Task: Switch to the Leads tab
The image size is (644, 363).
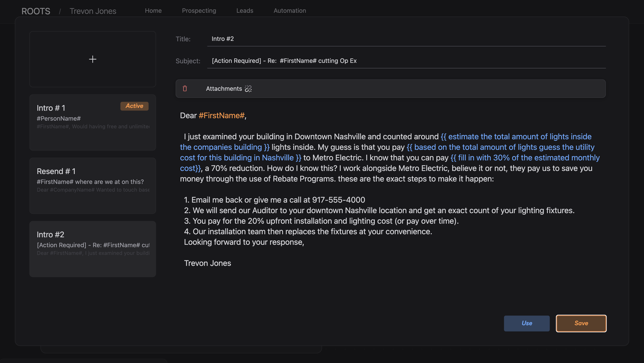Action: [245, 11]
